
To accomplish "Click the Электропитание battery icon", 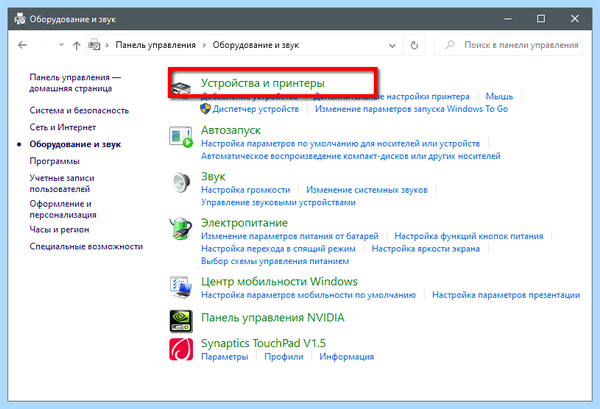I will [x=181, y=228].
